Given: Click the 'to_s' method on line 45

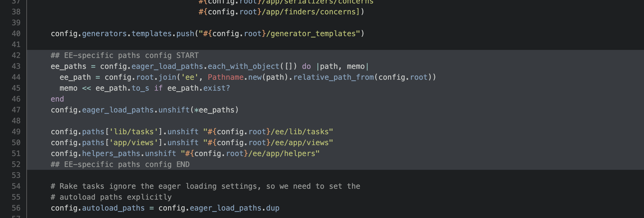Looking at the screenshot, I should [x=140, y=88].
